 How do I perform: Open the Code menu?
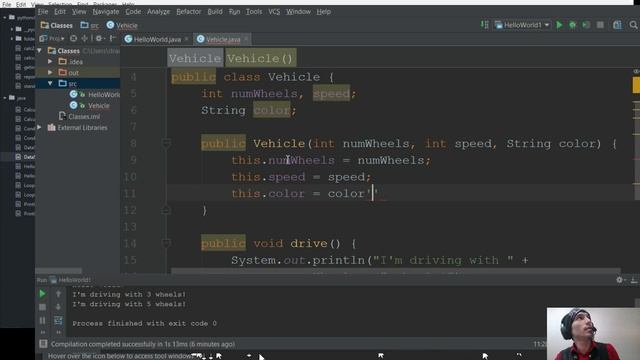[x=133, y=11]
